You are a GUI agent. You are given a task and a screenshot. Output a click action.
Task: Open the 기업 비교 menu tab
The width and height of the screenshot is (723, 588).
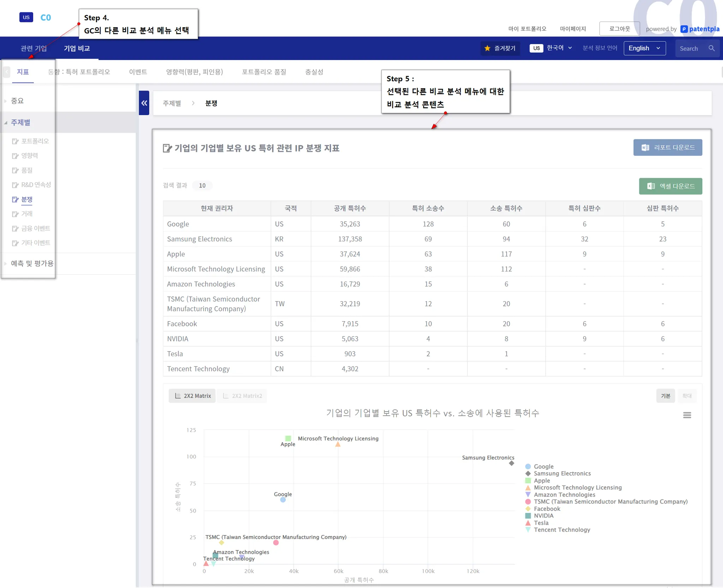click(77, 48)
